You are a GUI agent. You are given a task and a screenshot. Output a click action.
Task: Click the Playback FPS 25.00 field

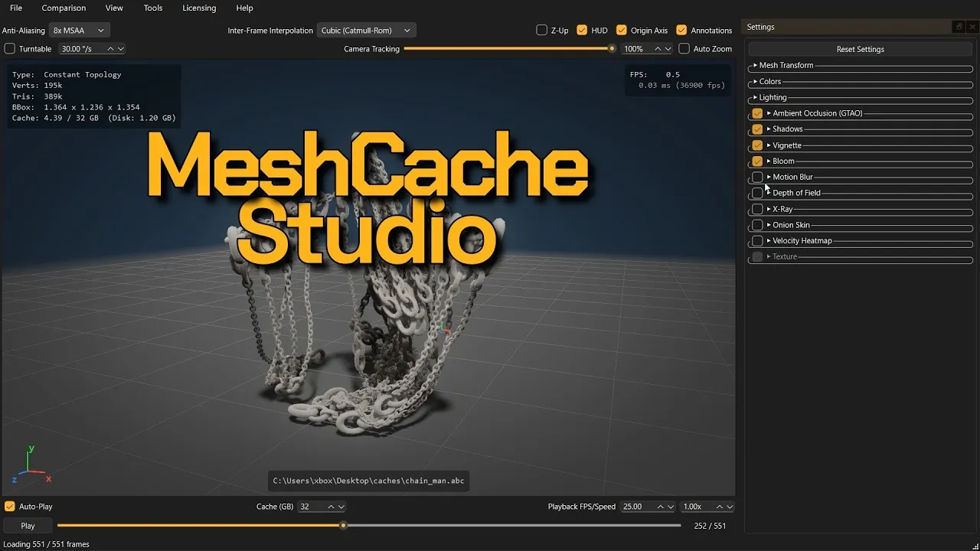coord(639,507)
